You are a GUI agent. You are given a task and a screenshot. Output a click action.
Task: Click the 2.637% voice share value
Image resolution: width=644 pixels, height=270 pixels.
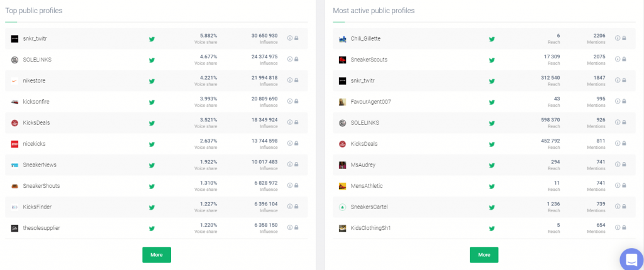click(209, 141)
